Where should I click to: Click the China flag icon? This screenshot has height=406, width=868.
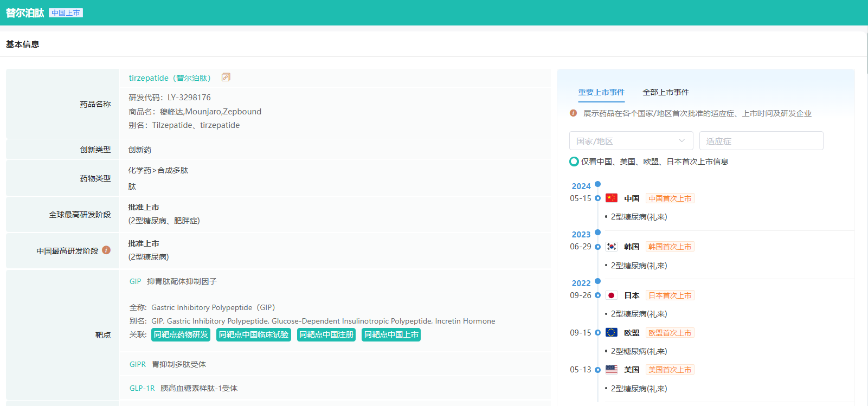612,198
